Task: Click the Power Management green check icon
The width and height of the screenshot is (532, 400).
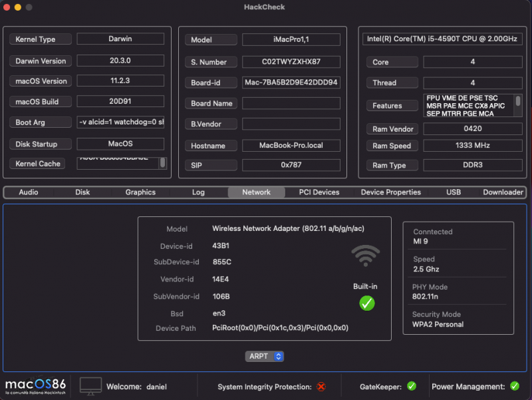Action: (x=514, y=386)
